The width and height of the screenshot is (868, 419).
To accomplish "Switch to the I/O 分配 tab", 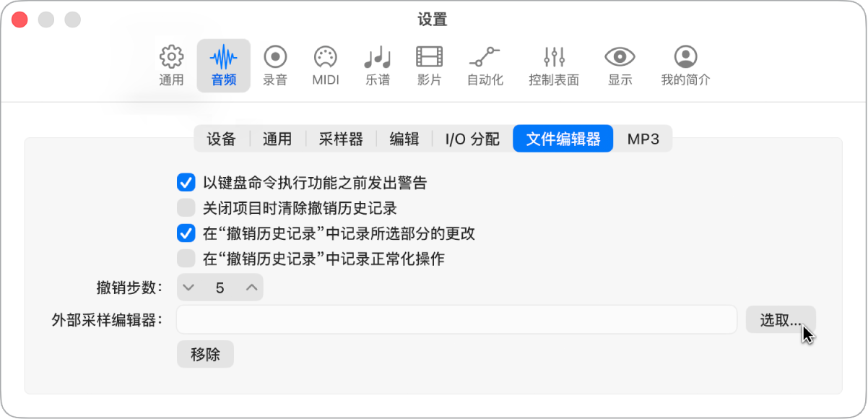I will 470,139.
